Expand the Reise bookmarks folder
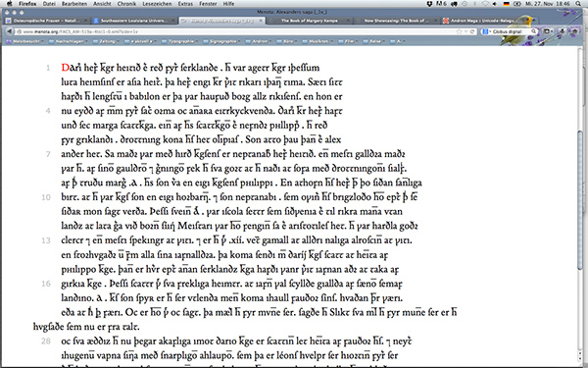Image resolution: width=588 pixels, height=368 pixels. point(374,41)
